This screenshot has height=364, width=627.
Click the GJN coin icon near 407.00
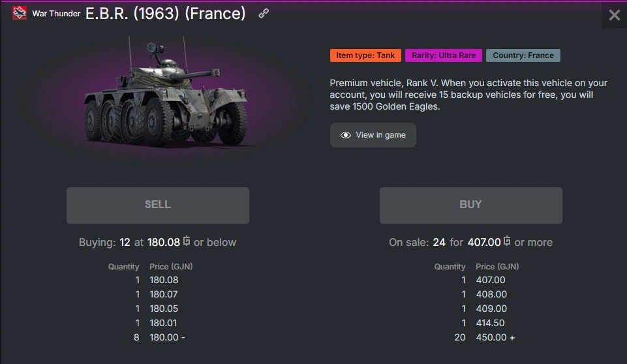(x=507, y=242)
